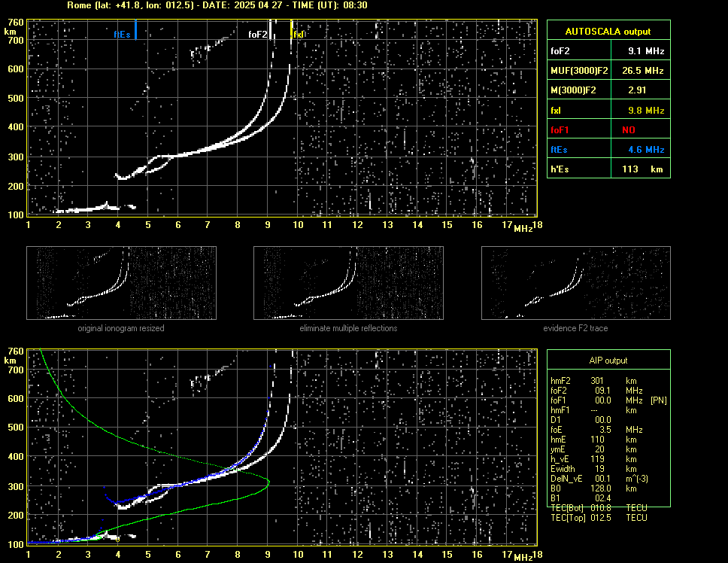Select the yellow fxI marker on top ionogram
Image resolution: width=728 pixels, height=563 pixels.
(x=292, y=29)
